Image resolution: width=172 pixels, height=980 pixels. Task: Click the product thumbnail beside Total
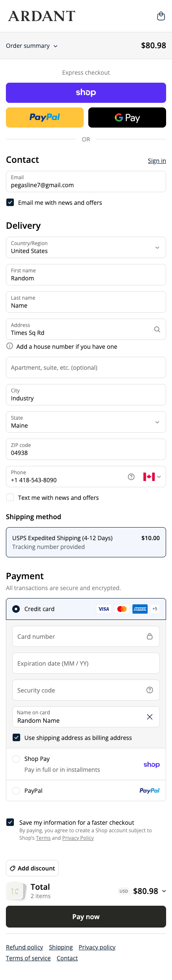click(x=15, y=891)
